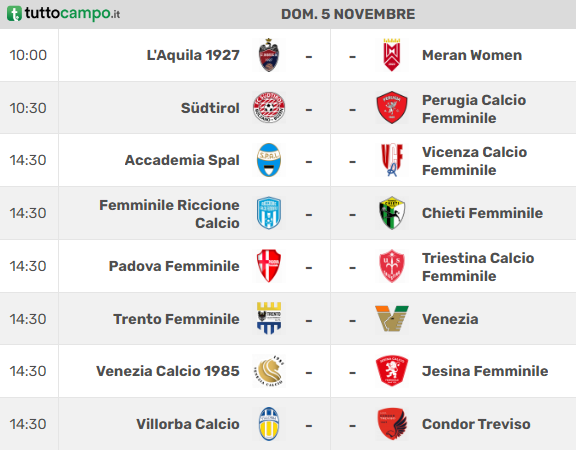This screenshot has width=576, height=450.
Task: Select the Vicenza Calcio Femminile badge
Action: [392, 160]
